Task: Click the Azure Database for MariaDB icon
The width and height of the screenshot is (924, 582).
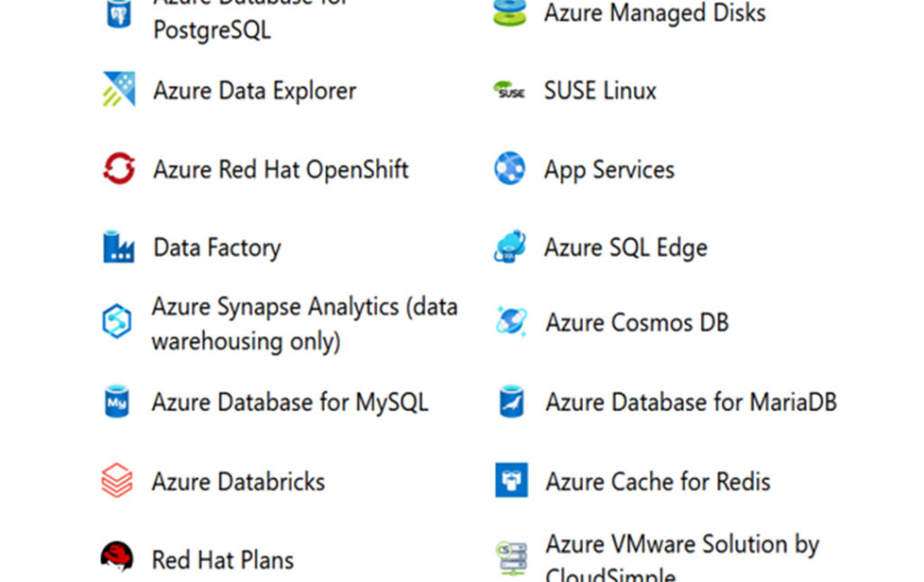Action: 511,401
